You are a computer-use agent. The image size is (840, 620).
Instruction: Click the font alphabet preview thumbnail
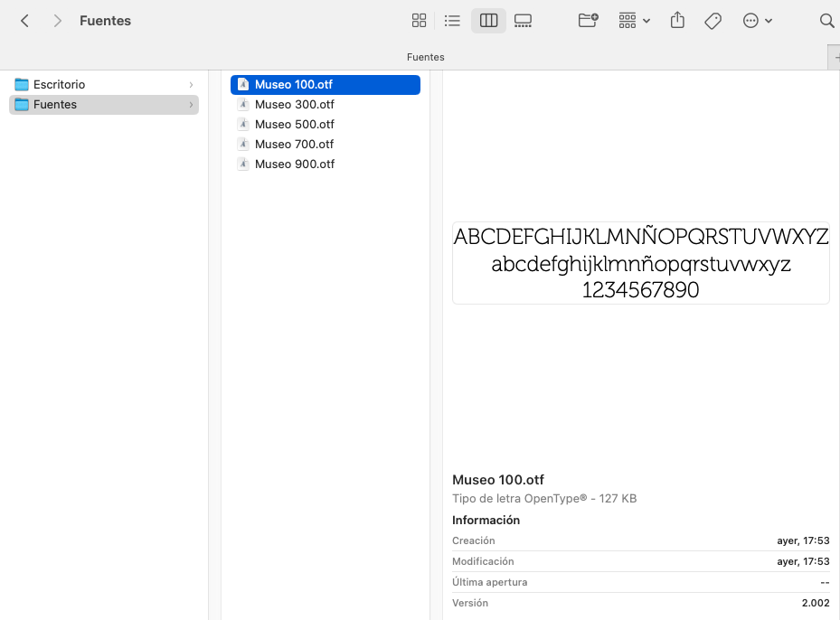tap(641, 263)
